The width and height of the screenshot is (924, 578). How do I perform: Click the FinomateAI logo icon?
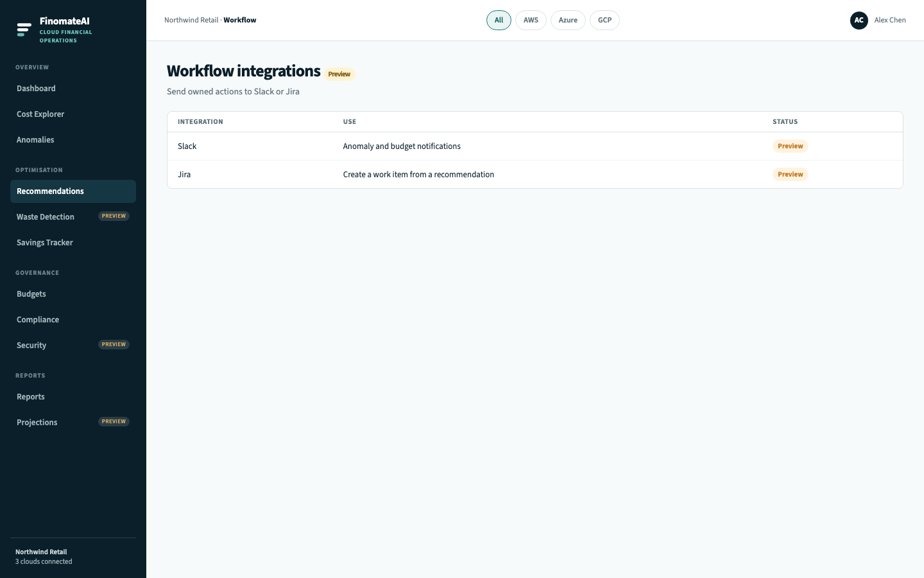point(24,30)
